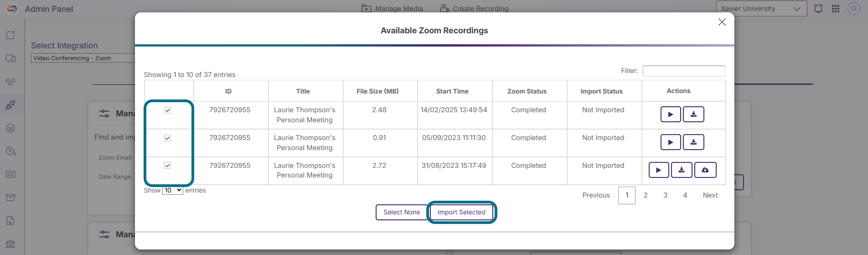Viewport: 868px width, 255px height.
Task: Download the 31/08/2023 15:17:49 recording
Action: click(682, 170)
